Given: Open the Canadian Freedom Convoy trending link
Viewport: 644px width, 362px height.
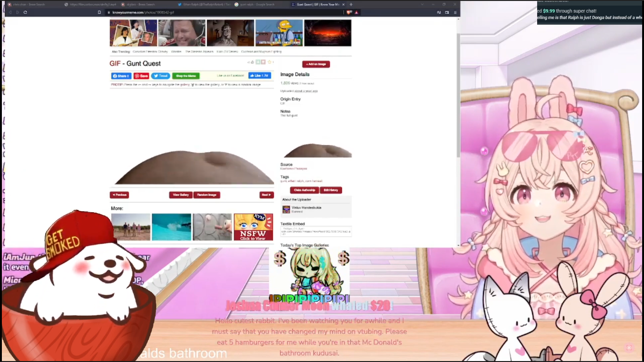Looking at the screenshot, I should [150, 52].
